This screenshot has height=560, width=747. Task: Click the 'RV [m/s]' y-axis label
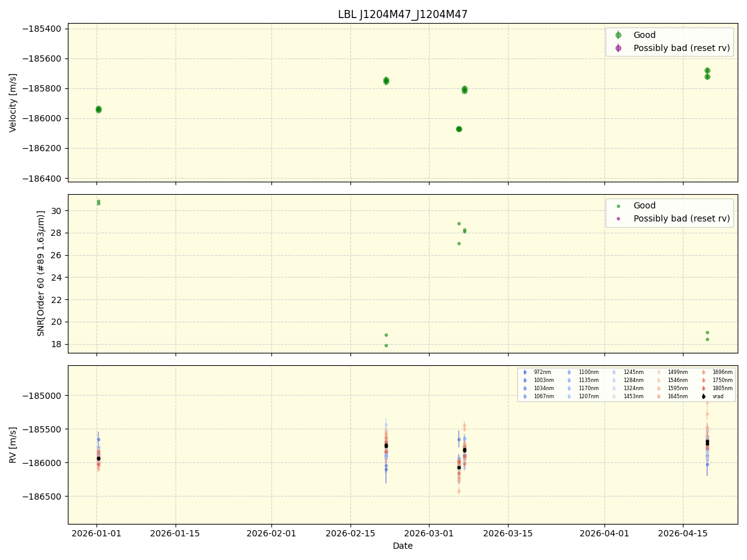coord(13,444)
